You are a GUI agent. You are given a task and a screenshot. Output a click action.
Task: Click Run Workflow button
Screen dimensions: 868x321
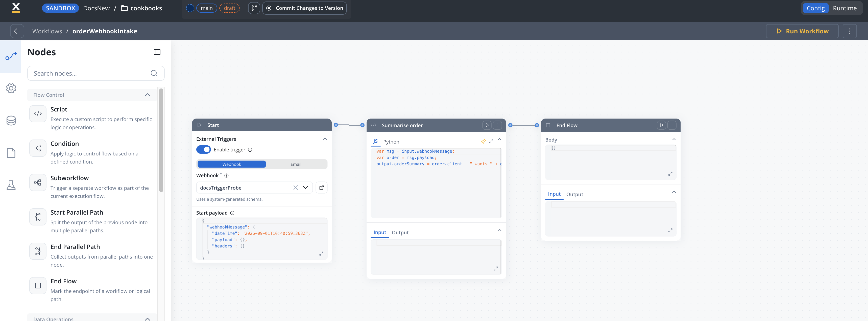tap(802, 31)
